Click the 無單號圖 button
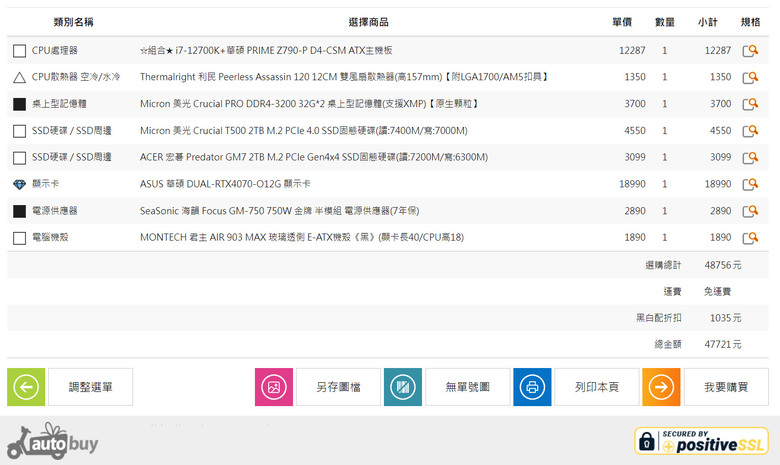This screenshot has height=465, width=780. click(x=468, y=387)
